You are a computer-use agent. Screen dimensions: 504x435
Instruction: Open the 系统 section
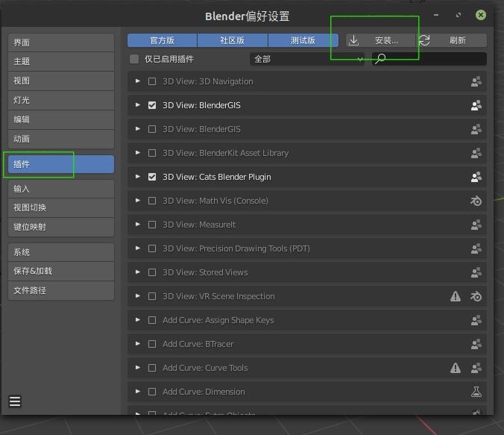pyautogui.click(x=61, y=252)
